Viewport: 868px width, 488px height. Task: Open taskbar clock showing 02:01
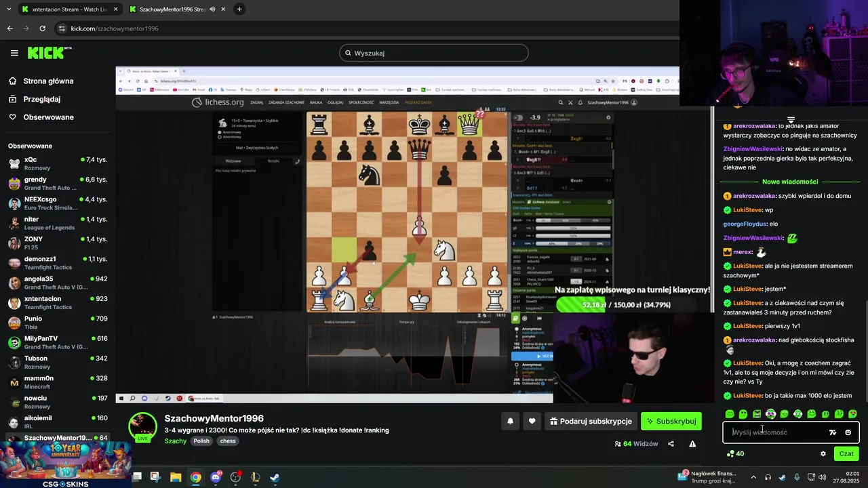pyautogui.click(x=846, y=477)
